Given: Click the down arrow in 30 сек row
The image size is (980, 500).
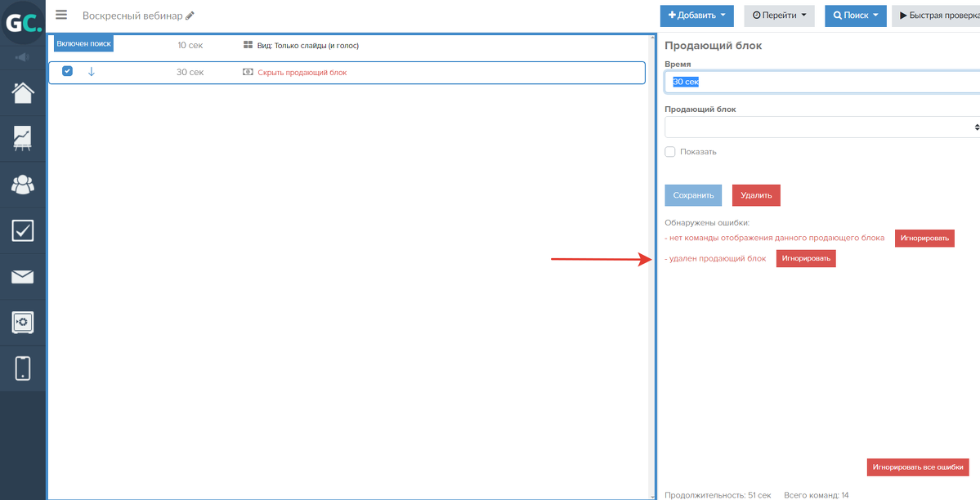Looking at the screenshot, I should [92, 72].
